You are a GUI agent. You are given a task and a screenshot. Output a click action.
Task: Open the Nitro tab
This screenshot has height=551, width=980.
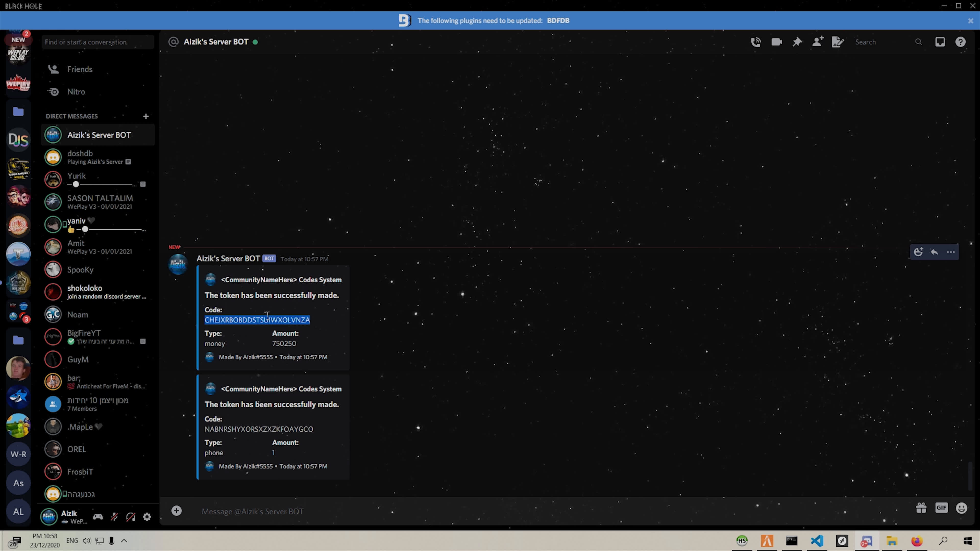(x=76, y=92)
